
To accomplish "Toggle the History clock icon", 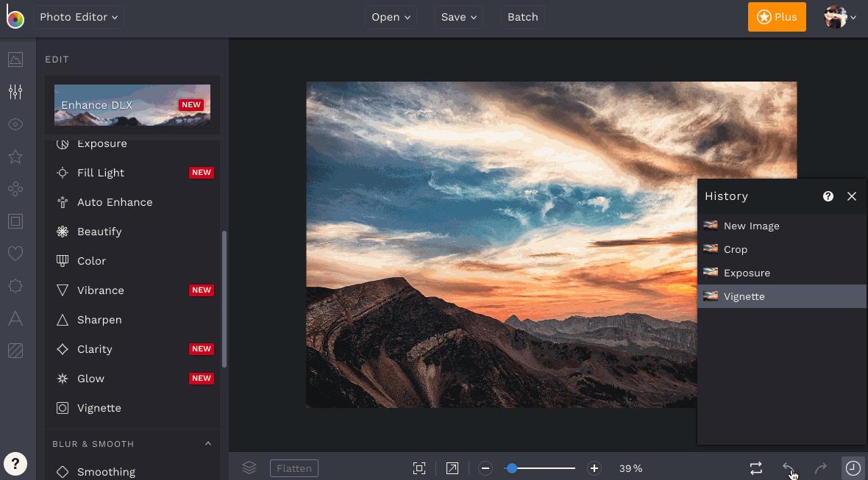I will pyautogui.click(x=853, y=468).
